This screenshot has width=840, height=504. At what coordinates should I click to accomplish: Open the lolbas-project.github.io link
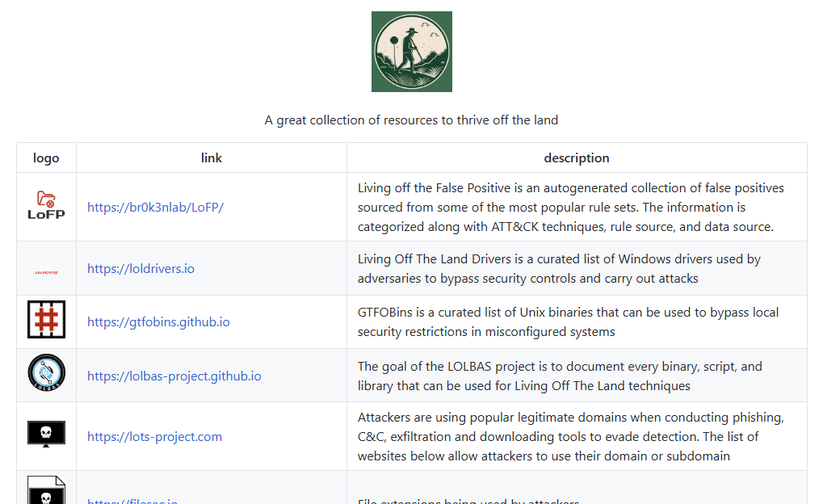(174, 376)
